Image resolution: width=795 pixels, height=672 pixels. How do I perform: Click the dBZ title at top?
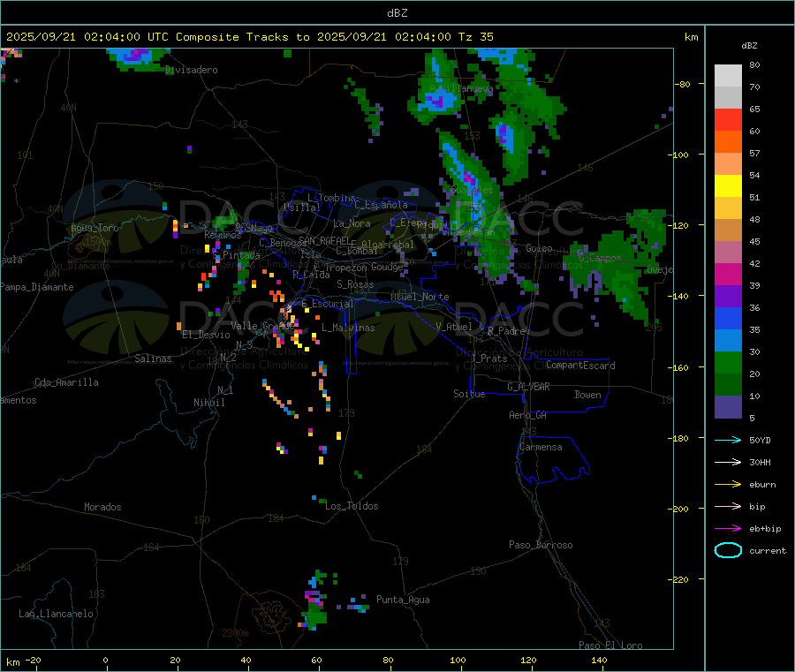(x=397, y=13)
